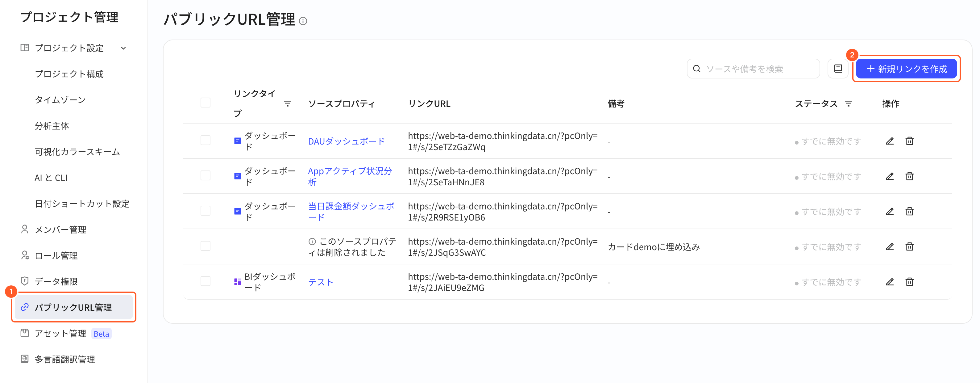Open 可視化カラースキーム settings
This screenshot has width=980, height=383.
(77, 152)
